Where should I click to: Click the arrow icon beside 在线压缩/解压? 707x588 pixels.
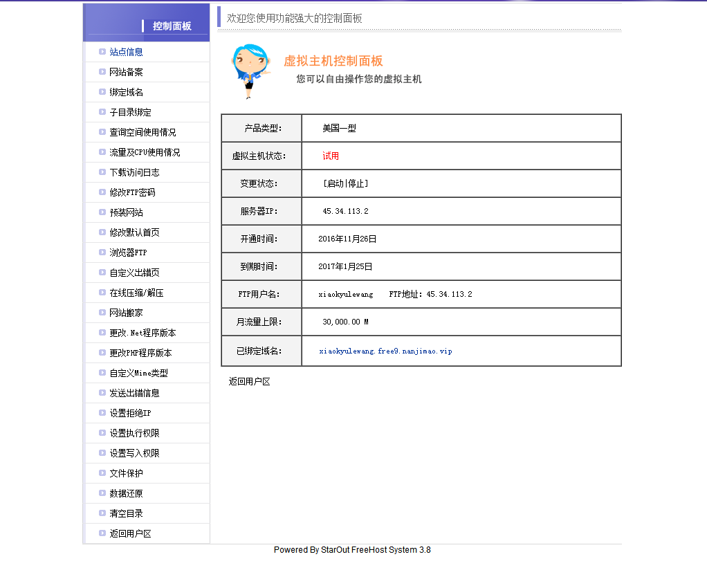pos(102,292)
